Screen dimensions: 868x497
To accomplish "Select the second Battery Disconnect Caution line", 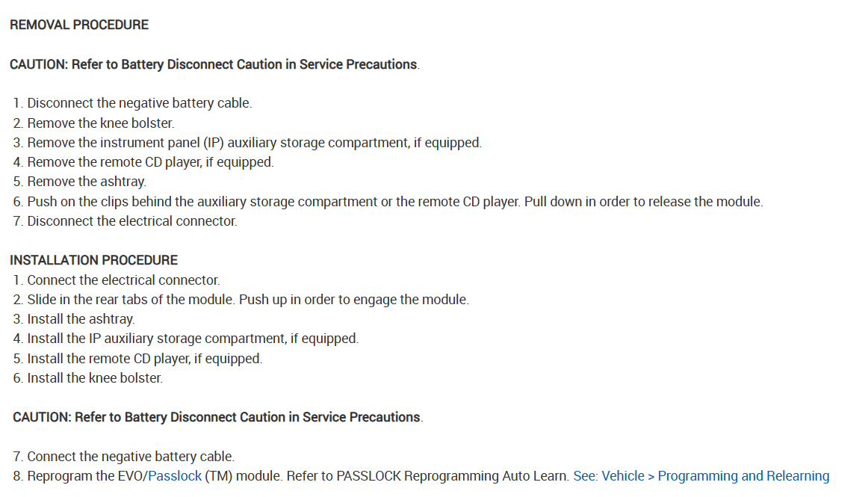I will (x=217, y=417).
